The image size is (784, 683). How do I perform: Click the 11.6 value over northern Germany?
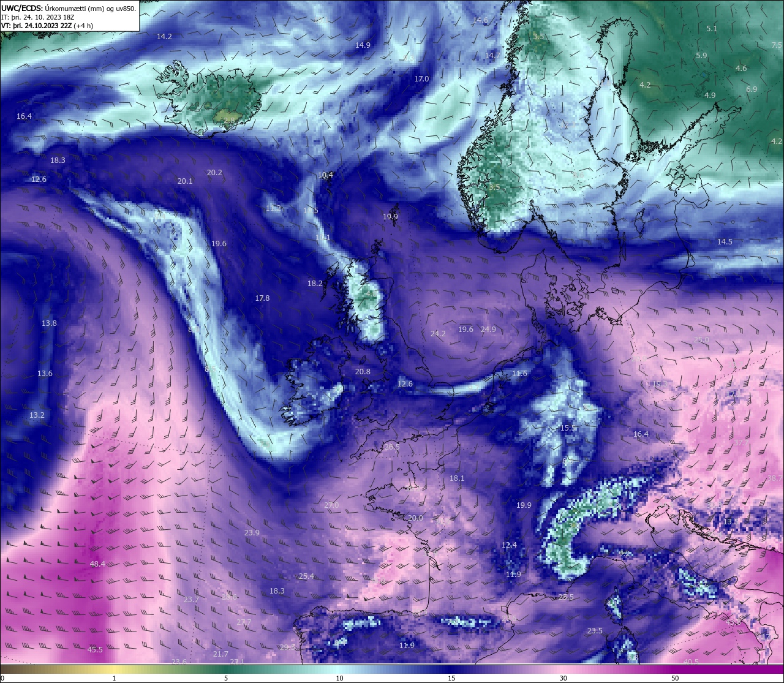[519, 374]
